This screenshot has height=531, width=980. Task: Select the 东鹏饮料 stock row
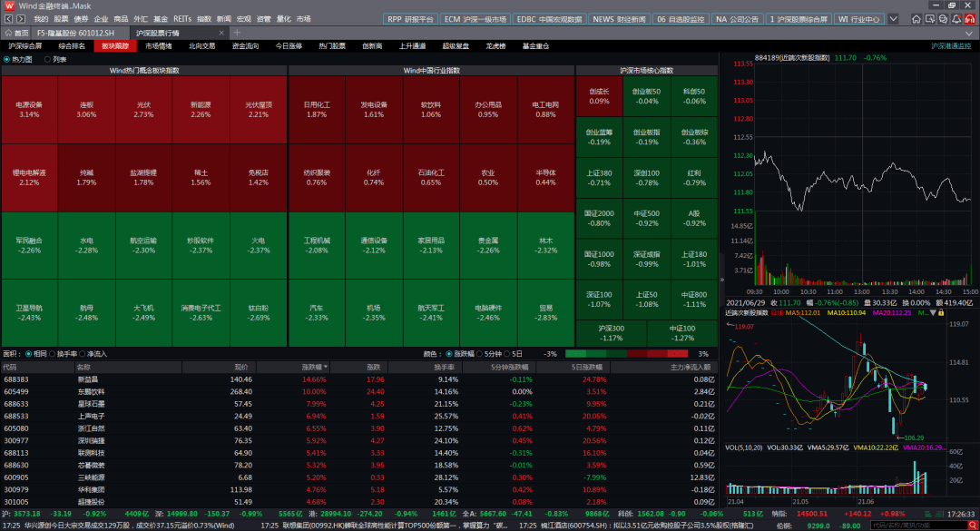tap(358, 391)
